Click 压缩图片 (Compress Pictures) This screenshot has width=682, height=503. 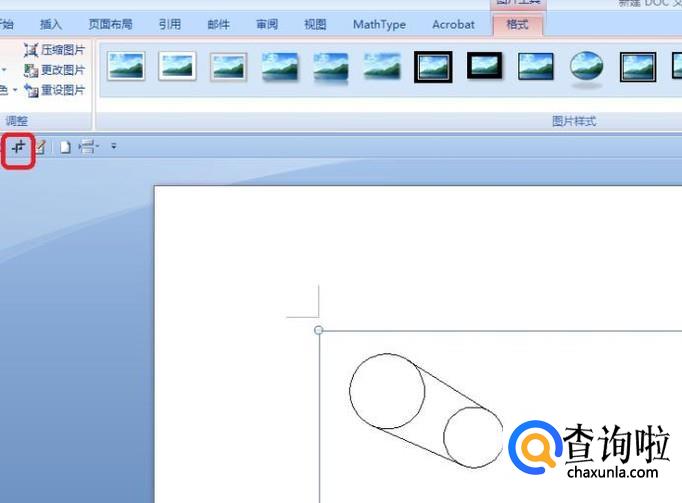coord(54,50)
